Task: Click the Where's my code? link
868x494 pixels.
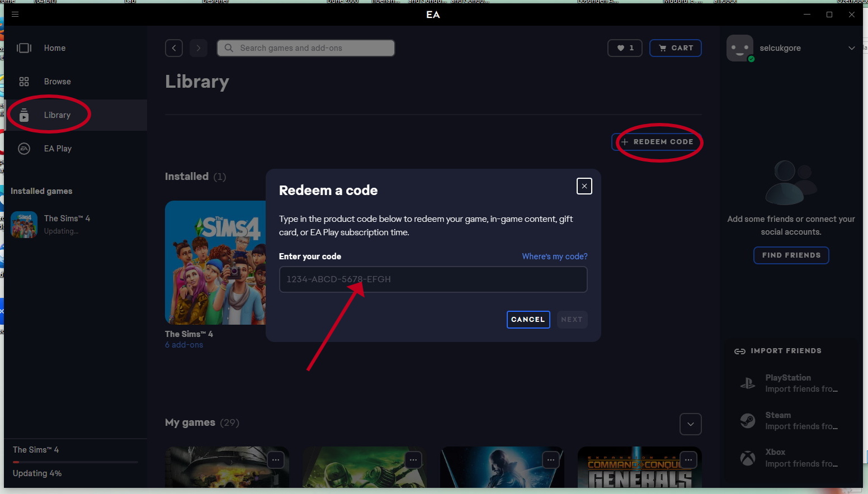Action: pyautogui.click(x=555, y=256)
